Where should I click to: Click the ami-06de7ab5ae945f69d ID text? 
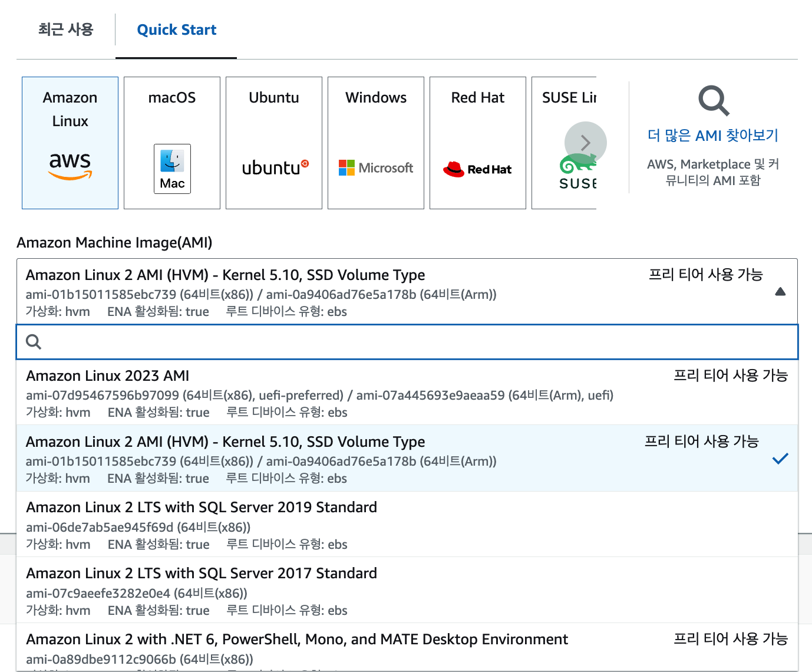click(100, 527)
